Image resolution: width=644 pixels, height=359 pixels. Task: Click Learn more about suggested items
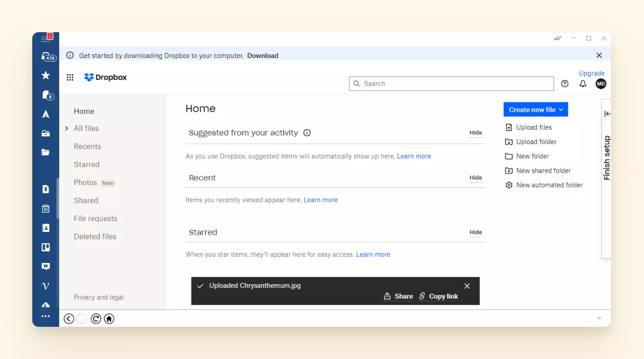pos(414,156)
